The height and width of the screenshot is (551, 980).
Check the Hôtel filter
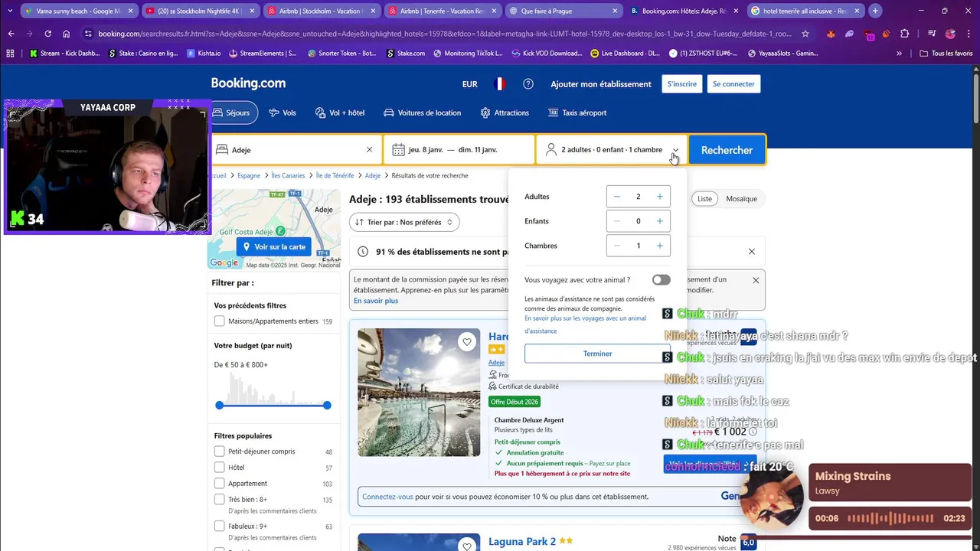click(x=220, y=468)
